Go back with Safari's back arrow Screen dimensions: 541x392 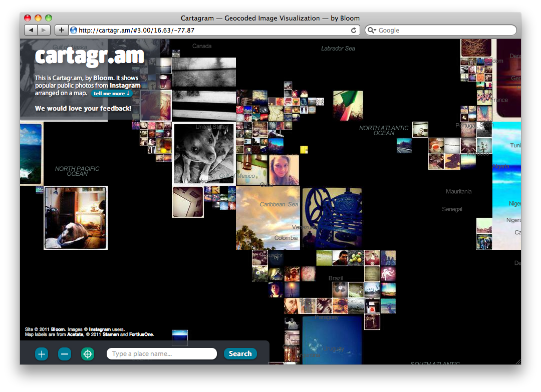[x=31, y=30]
